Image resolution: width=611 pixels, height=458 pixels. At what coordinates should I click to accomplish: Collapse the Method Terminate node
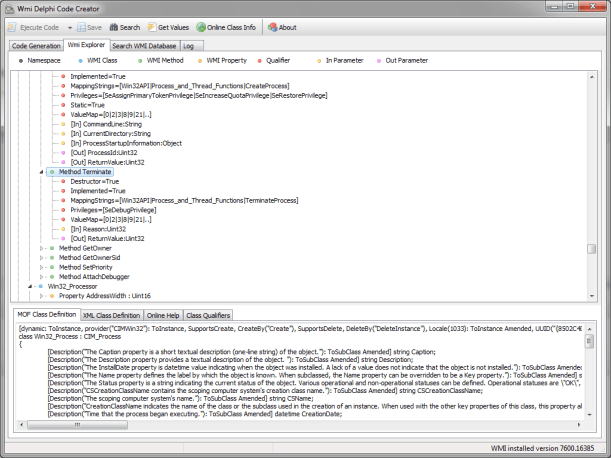click(41, 172)
